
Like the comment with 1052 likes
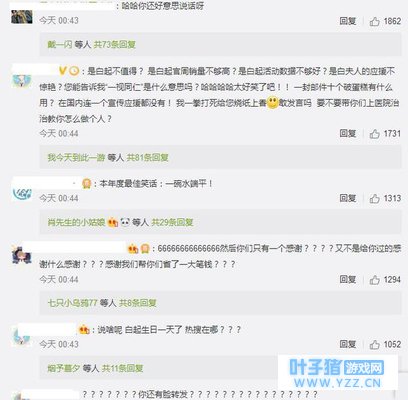(x=375, y=344)
